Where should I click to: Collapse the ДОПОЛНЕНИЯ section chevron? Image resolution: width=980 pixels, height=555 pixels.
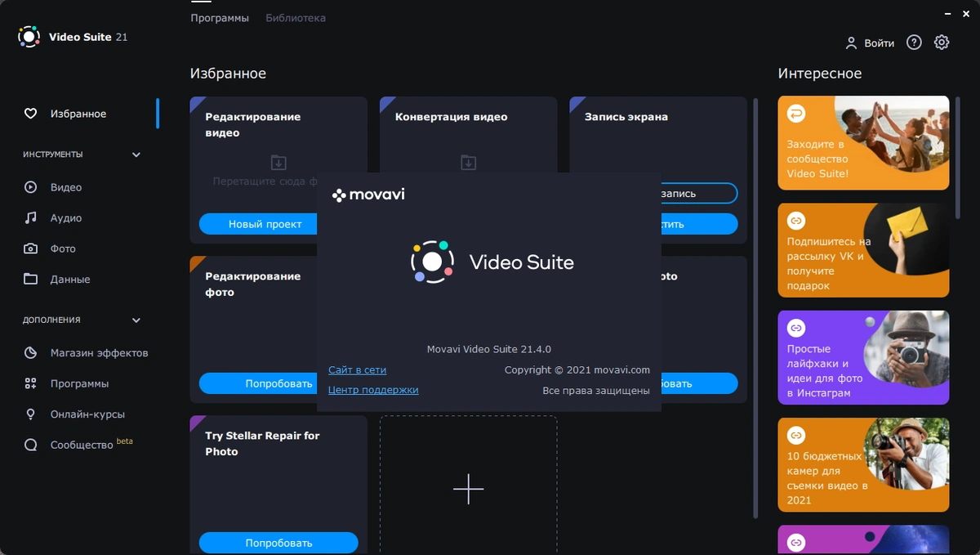(136, 320)
